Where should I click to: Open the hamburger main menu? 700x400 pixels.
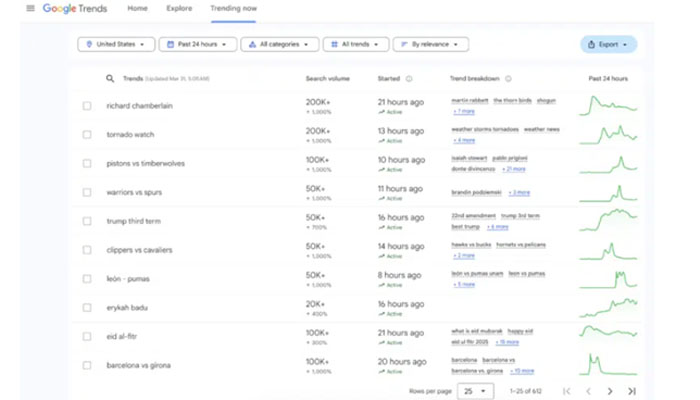pyautogui.click(x=30, y=8)
